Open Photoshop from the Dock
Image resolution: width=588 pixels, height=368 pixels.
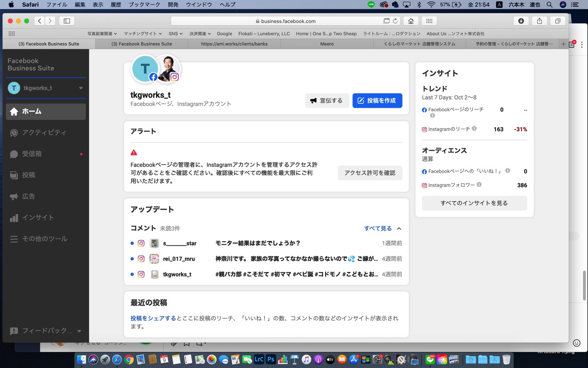(271, 359)
